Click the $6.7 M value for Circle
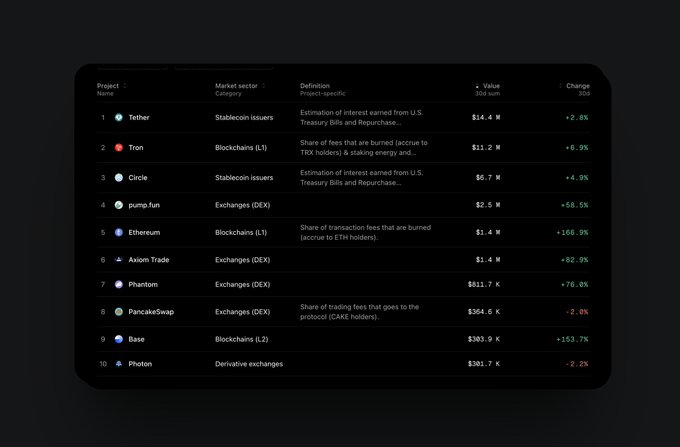The width and height of the screenshot is (680, 447). (x=488, y=178)
